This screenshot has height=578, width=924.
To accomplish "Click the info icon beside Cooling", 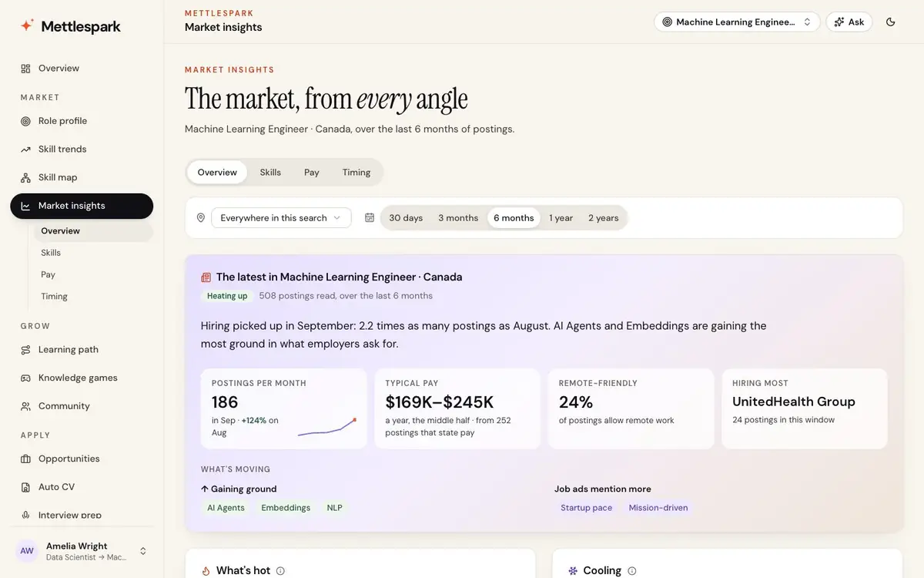I will pyautogui.click(x=632, y=571).
